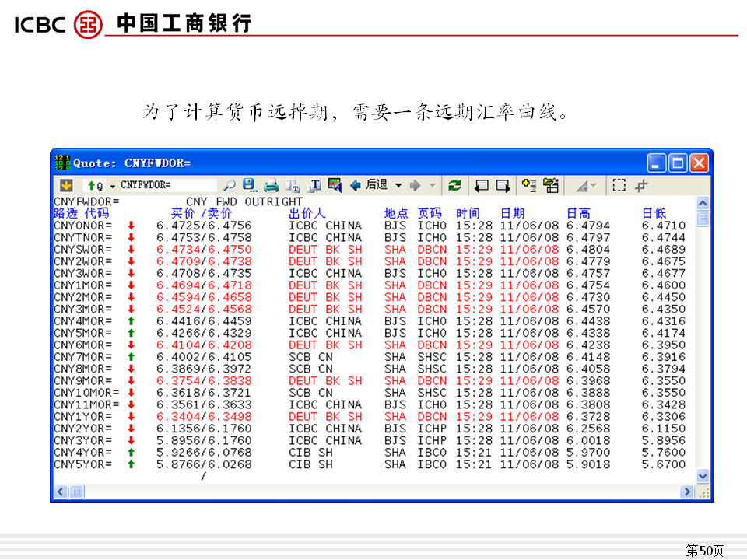Click the save disk icon
Image resolution: width=747 pixels, height=560 pixels.
coord(250,186)
